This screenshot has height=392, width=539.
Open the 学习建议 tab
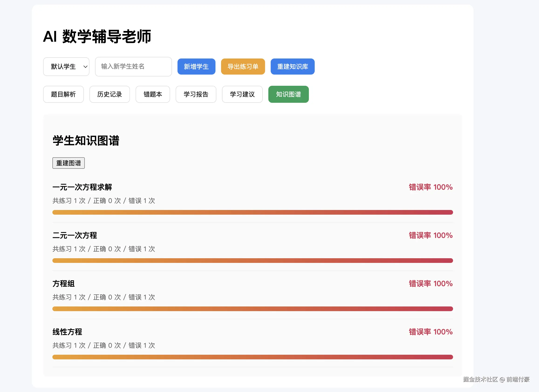(x=242, y=94)
